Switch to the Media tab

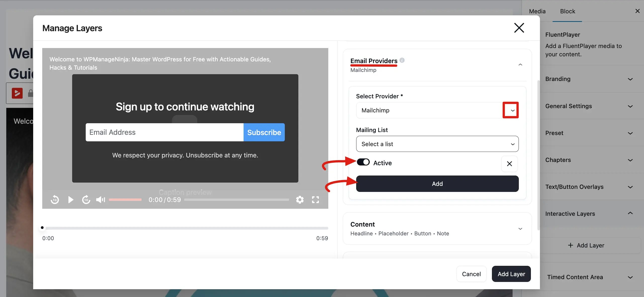537,11
